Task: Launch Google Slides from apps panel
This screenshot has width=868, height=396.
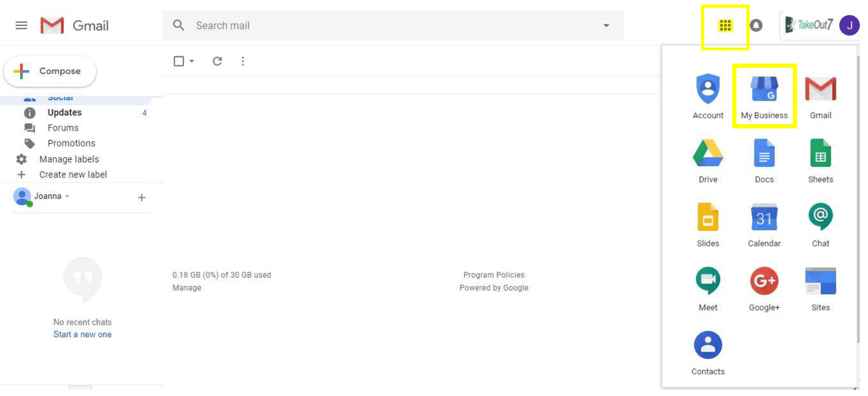Action: 708,225
